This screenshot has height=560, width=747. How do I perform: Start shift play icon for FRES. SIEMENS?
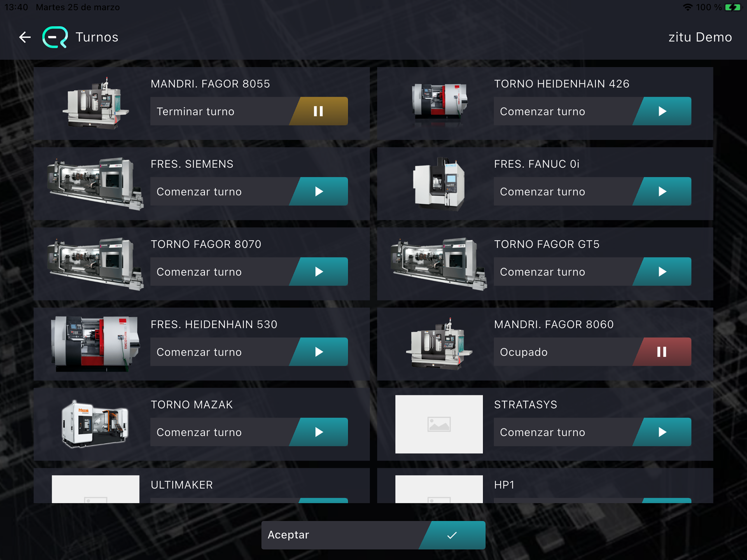coord(318,191)
